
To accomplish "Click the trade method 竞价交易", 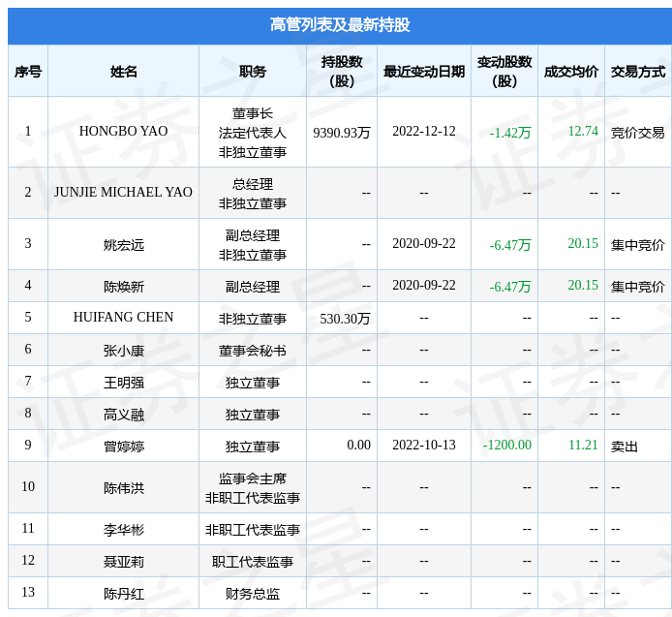I will coord(638,133).
